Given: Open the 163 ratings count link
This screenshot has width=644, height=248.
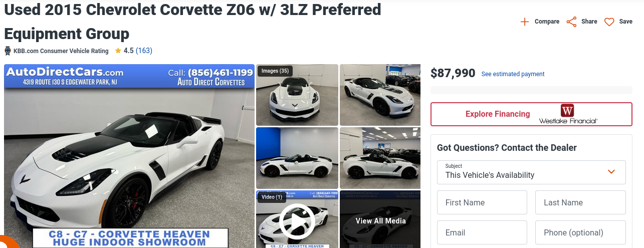Looking at the screenshot, I should click(144, 51).
